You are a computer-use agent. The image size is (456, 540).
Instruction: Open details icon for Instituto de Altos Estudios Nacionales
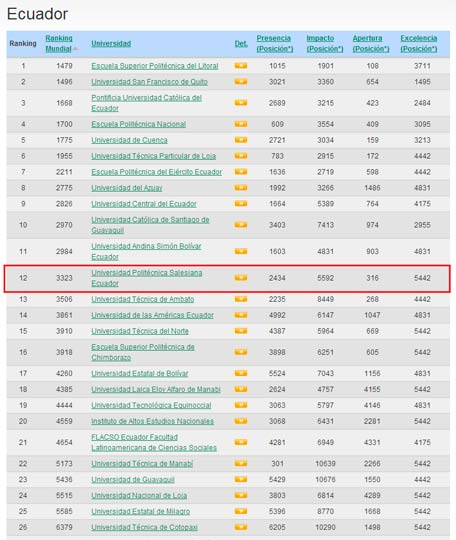(241, 421)
